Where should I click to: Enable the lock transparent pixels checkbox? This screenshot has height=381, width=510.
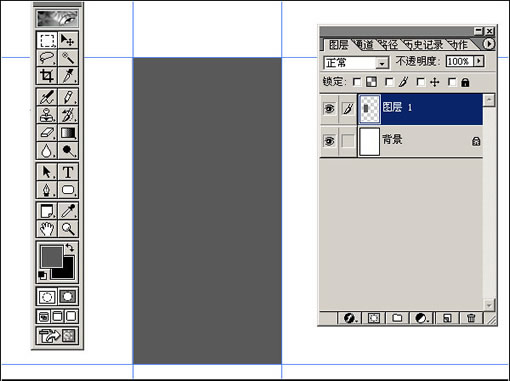(x=357, y=82)
